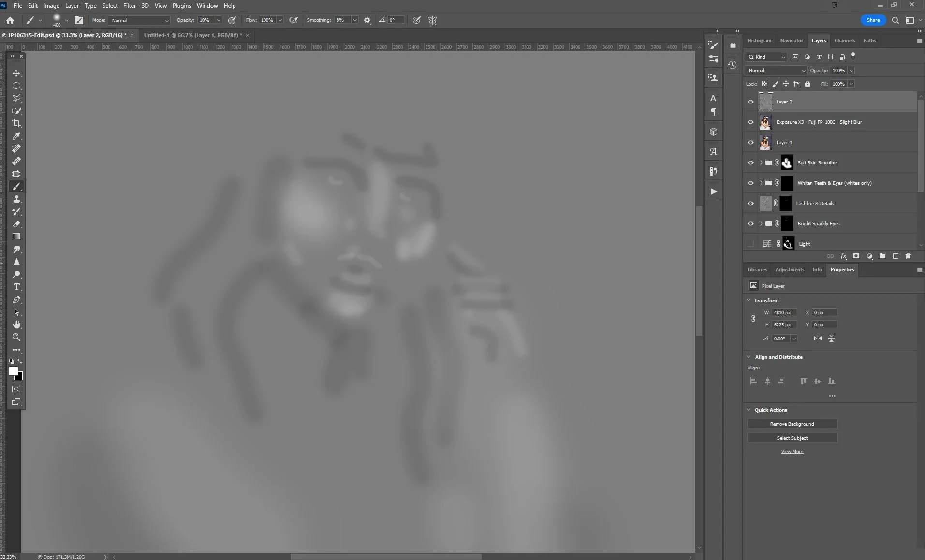Viewport: 925px width, 560px height.
Task: Switch to Untitled-1 document tab
Action: 193,35
